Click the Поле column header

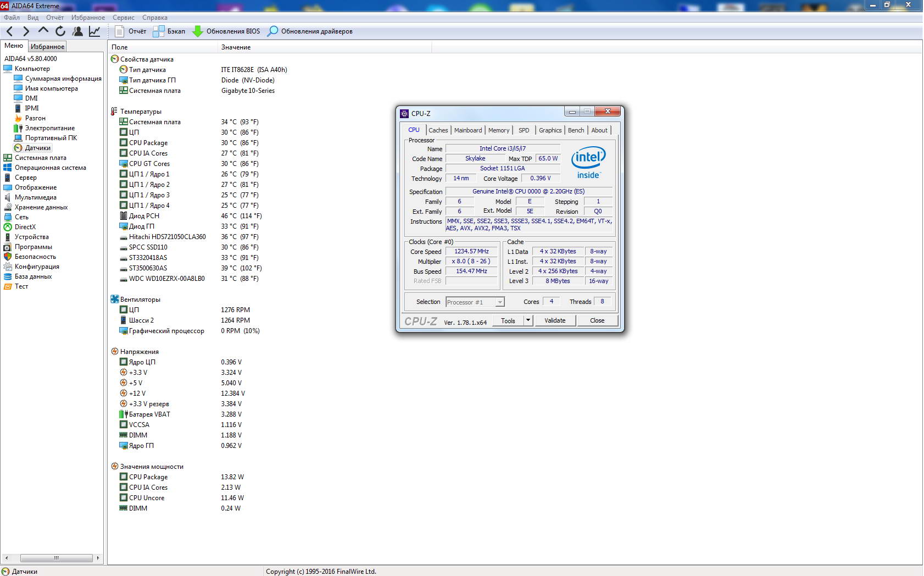(x=163, y=47)
